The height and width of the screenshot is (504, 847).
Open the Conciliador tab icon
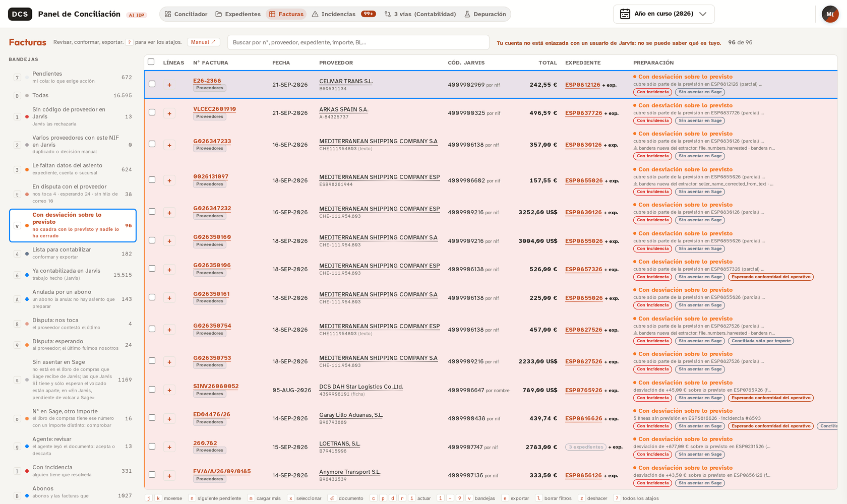point(168,14)
